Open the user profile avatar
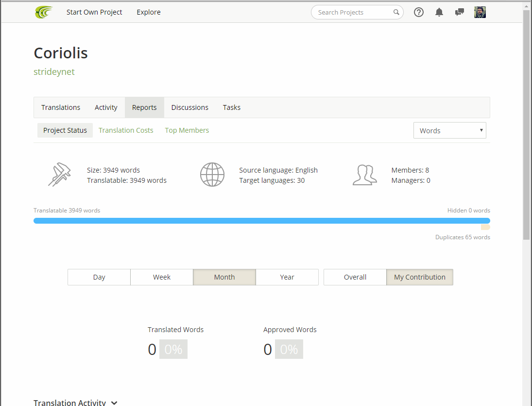Viewport: 532px width, 406px height. pyautogui.click(x=480, y=12)
